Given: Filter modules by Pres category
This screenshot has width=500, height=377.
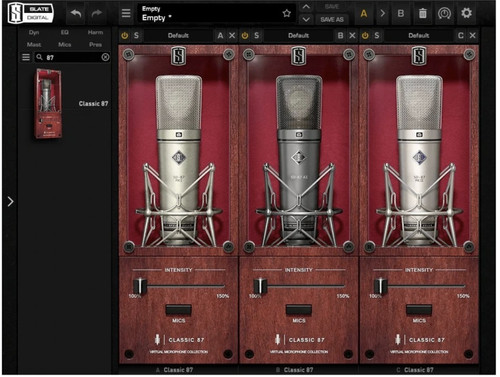Looking at the screenshot, I should pyautogui.click(x=95, y=44).
